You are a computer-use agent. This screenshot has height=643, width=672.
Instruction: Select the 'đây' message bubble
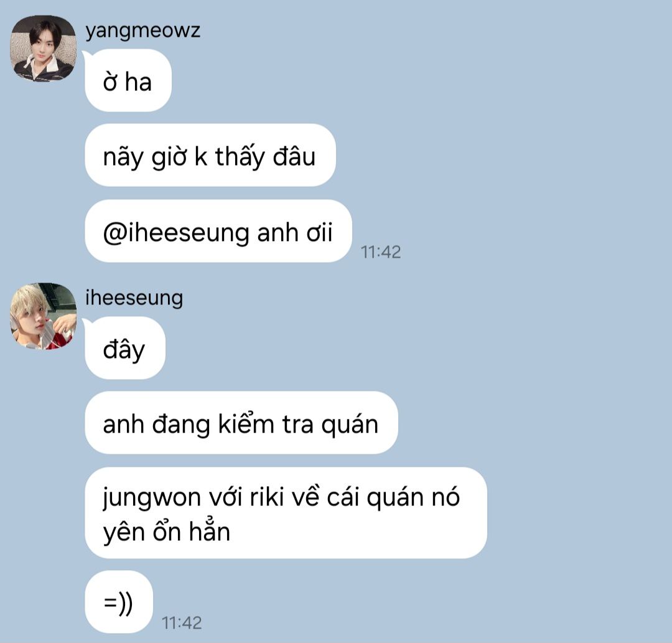124,348
